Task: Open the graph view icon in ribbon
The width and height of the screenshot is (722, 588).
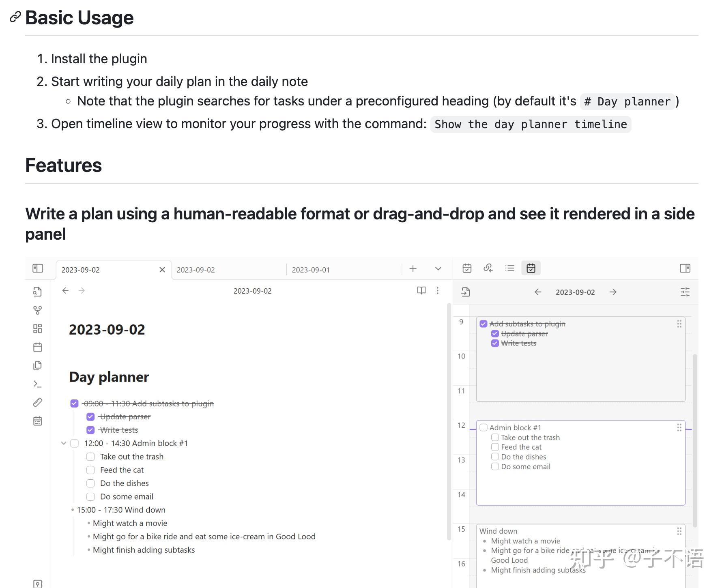Action: click(38, 310)
